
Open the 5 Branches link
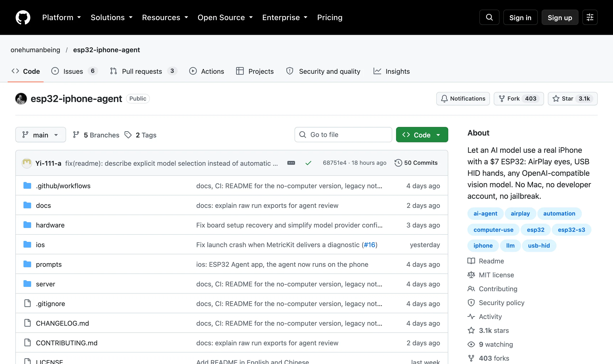(x=96, y=135)
